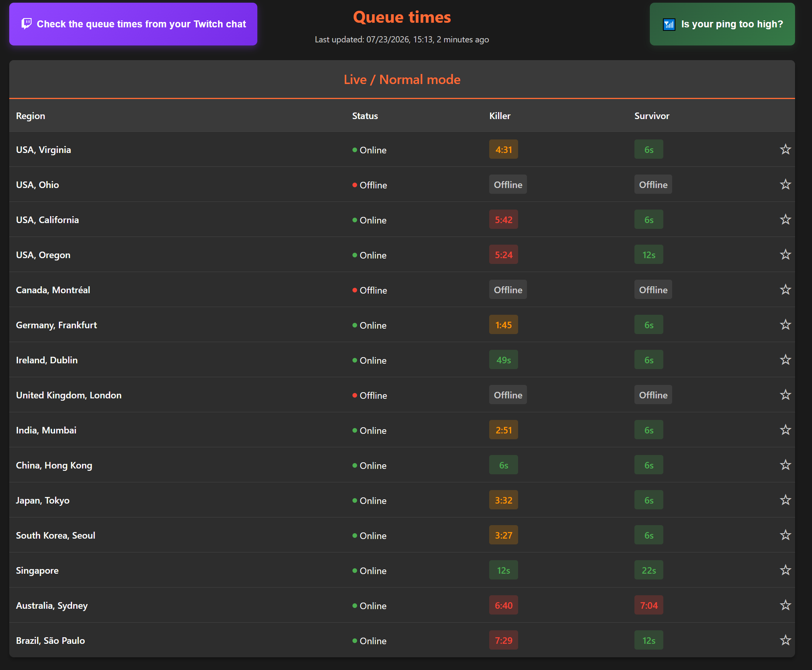Click the 12s Oregon survivor time
This screenshot has width=812, height=670.
click(649, 255)
